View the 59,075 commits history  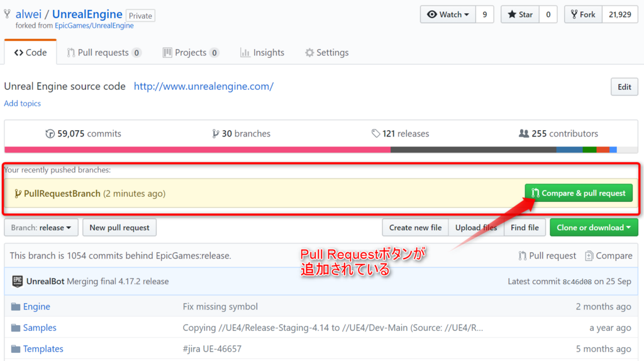click(84, 133)
